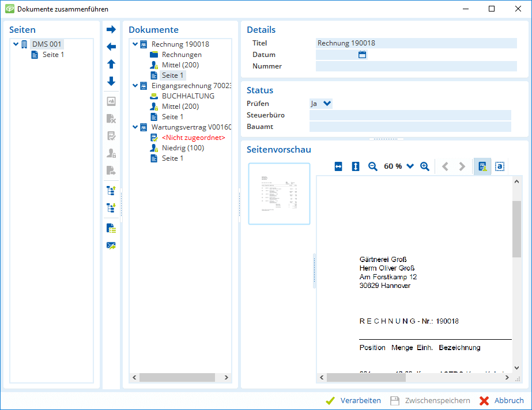Zoom out the page preview
This screenshot has height=410, width=532.
pyautogui.click(x=373, y=166)
